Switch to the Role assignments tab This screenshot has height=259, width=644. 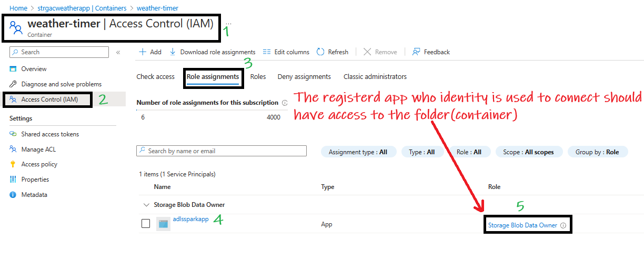coord(213,77)
